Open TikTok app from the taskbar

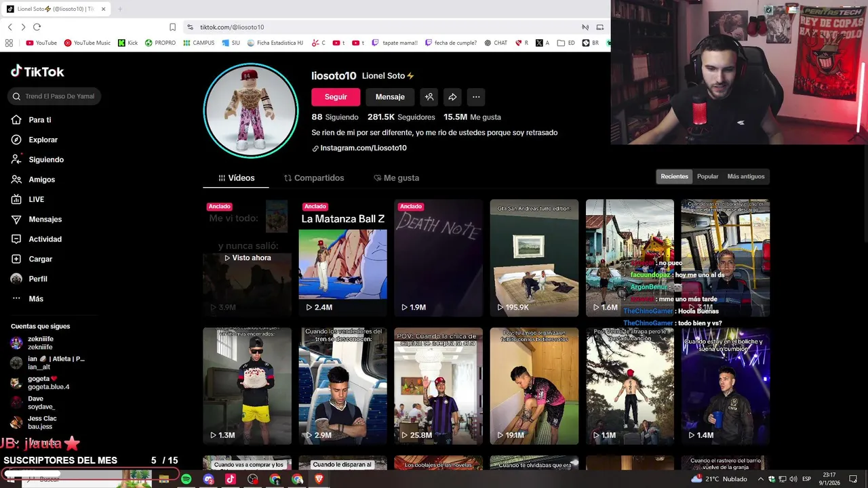[x=231, y=479]
